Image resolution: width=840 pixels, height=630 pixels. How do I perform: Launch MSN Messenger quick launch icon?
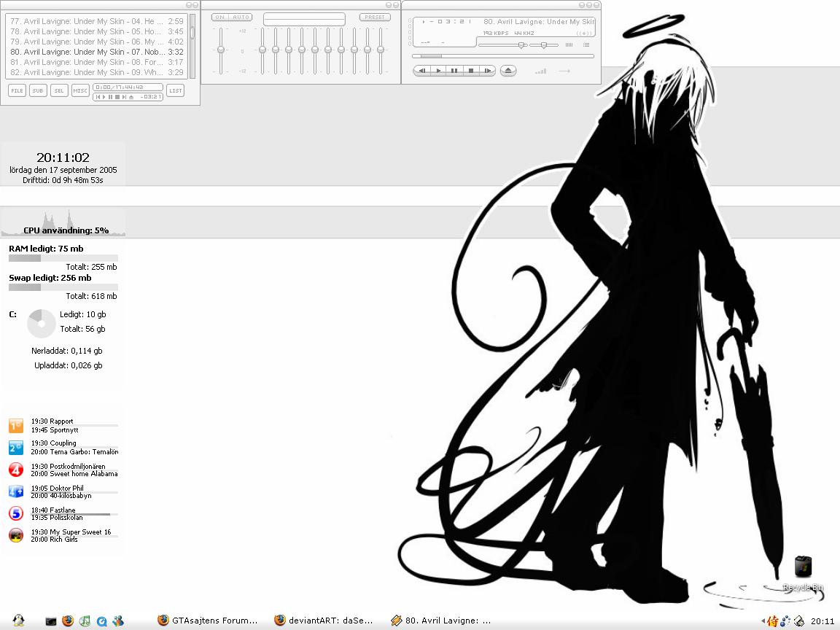pos(118,621)
